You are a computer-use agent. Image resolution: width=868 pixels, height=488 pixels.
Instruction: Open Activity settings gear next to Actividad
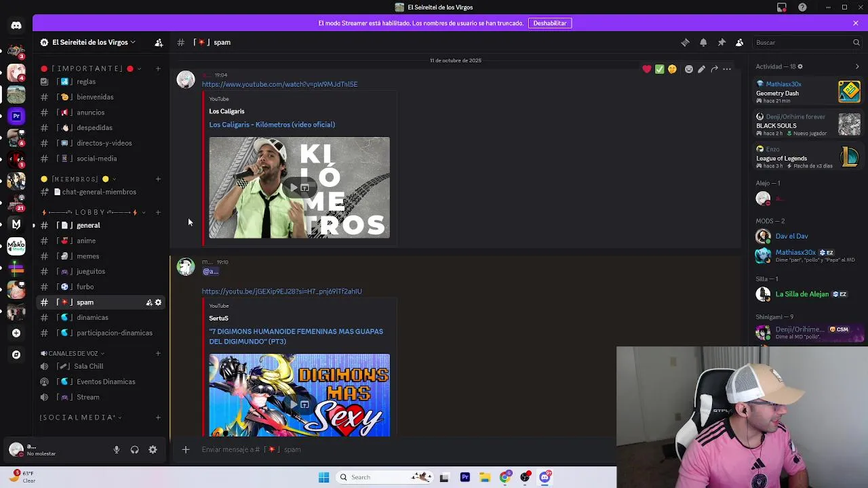tap(800, 66)
